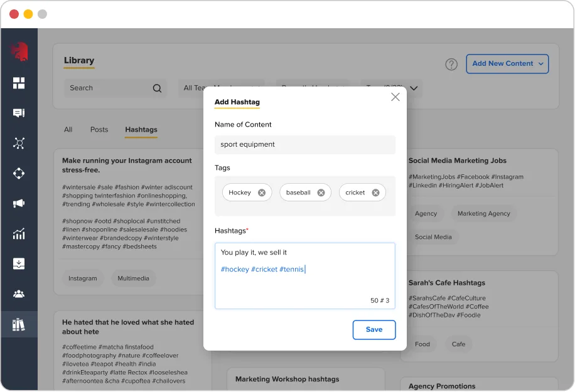Close the Add Hashtag dialog
The width and height of the screenshot is (575, 392).
click(395, 97)
